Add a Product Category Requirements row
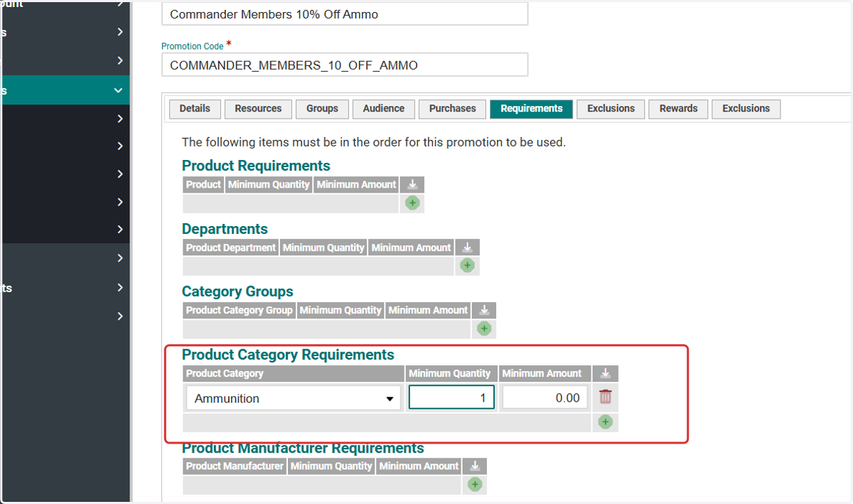 click(x=605, y=422)
